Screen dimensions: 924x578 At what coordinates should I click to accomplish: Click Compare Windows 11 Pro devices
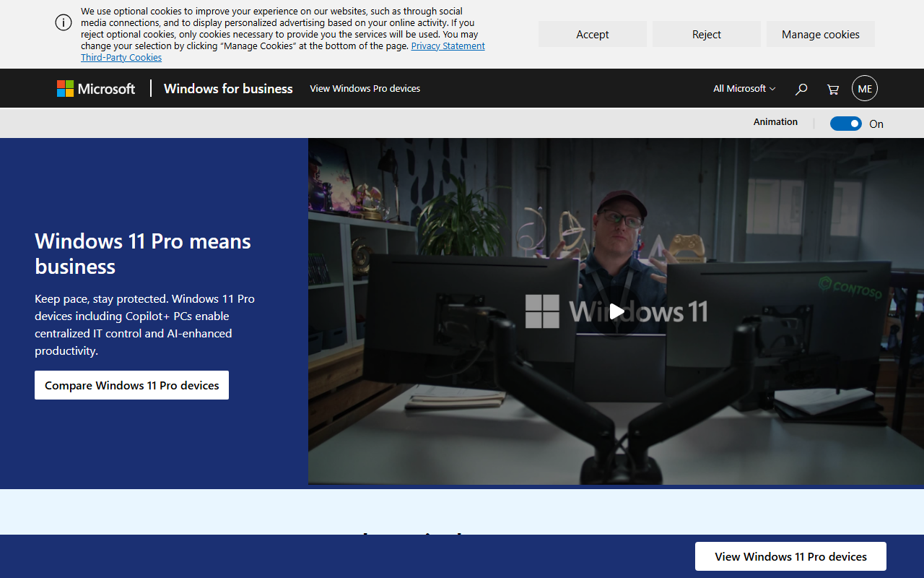[132, 385]
